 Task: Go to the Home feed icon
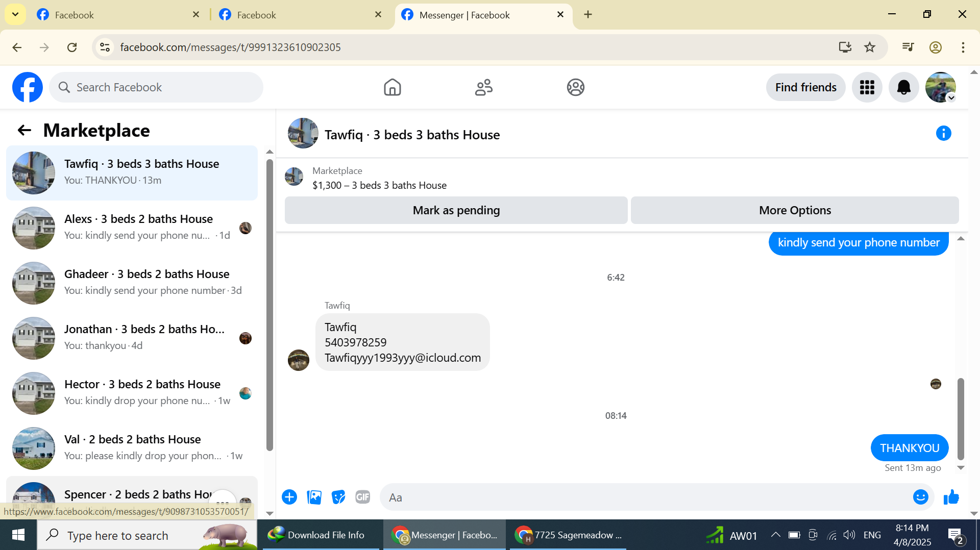click(392, 87)
